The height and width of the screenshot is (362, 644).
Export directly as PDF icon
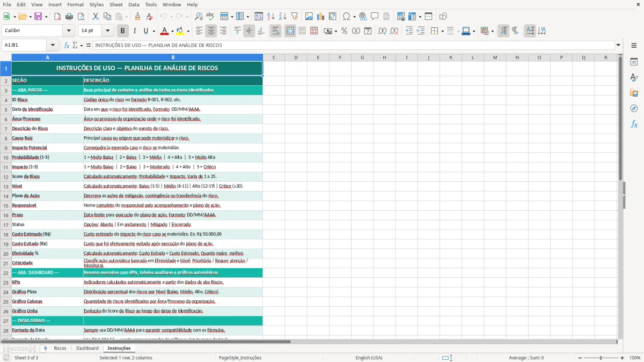(x=57, y=17)
